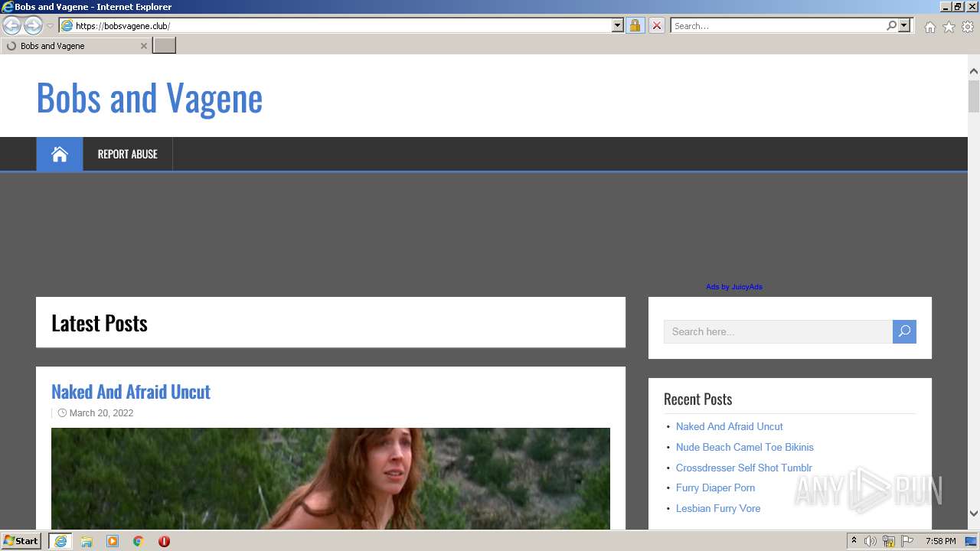Viewport: 980px width, 551px height.
Task: Select the Bobs and Vagene tab
Action: click(x=75, y=46)
